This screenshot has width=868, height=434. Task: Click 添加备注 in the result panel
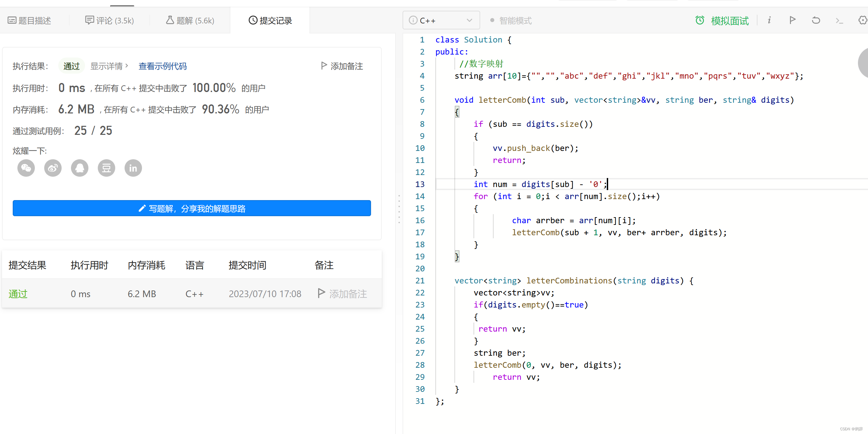[x=342, y=66]
